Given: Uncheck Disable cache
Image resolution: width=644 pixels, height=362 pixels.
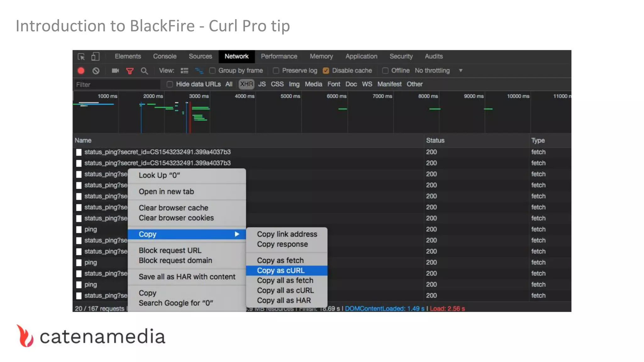Looking at the screenshot, I should tap(326, 71).
